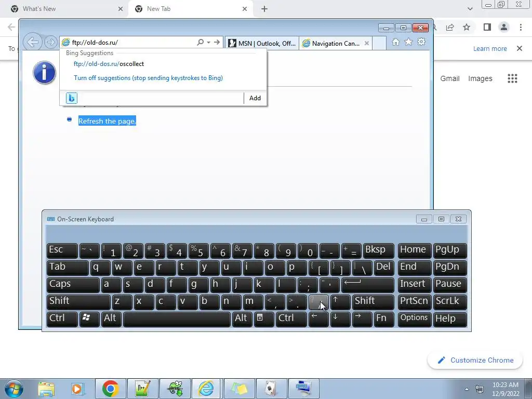Click the Internet Explorer back arrow button
Screen dimensions: 532x399
pos(33,42)
